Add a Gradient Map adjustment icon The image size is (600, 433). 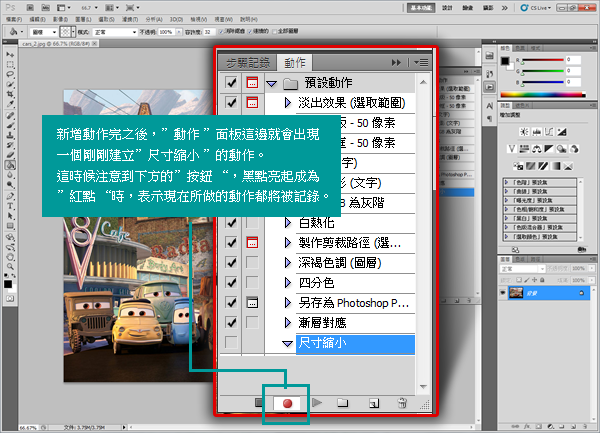(556, 166)
